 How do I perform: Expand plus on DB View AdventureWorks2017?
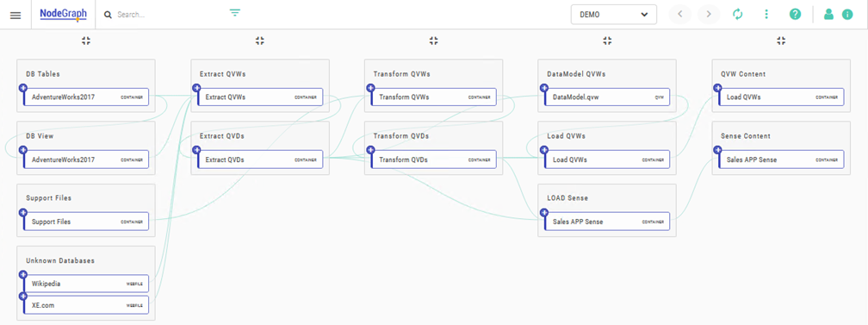coord(22,150)
